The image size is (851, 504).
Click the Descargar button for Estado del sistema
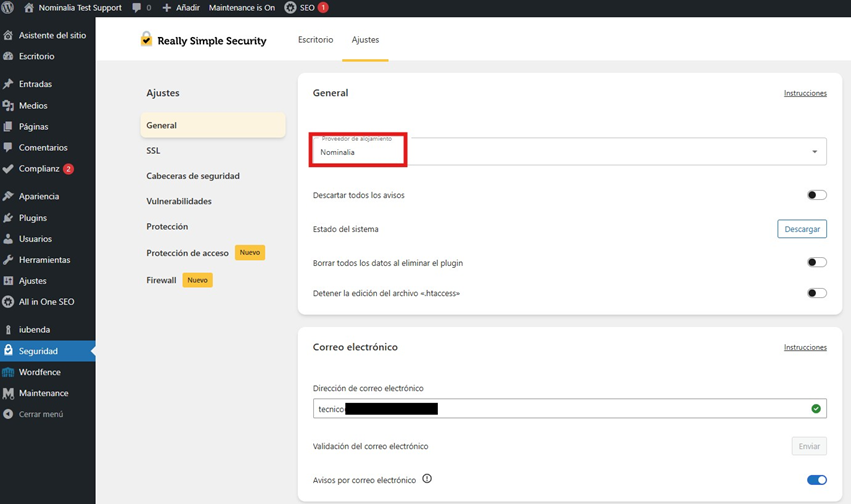point(802,229)
